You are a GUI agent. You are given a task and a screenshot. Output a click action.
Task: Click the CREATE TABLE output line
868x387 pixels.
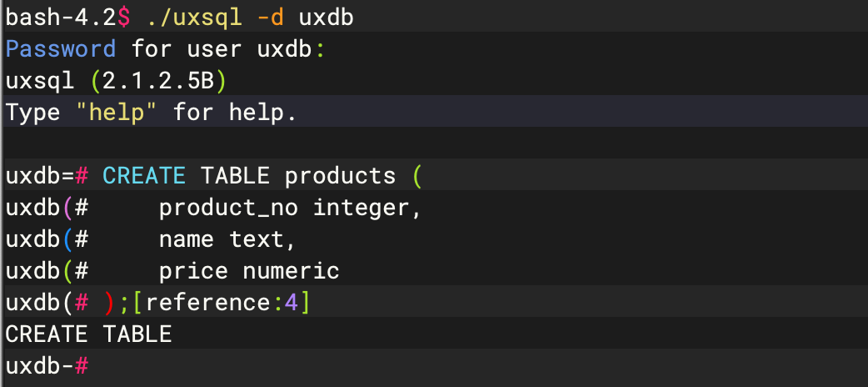point(88,334)
